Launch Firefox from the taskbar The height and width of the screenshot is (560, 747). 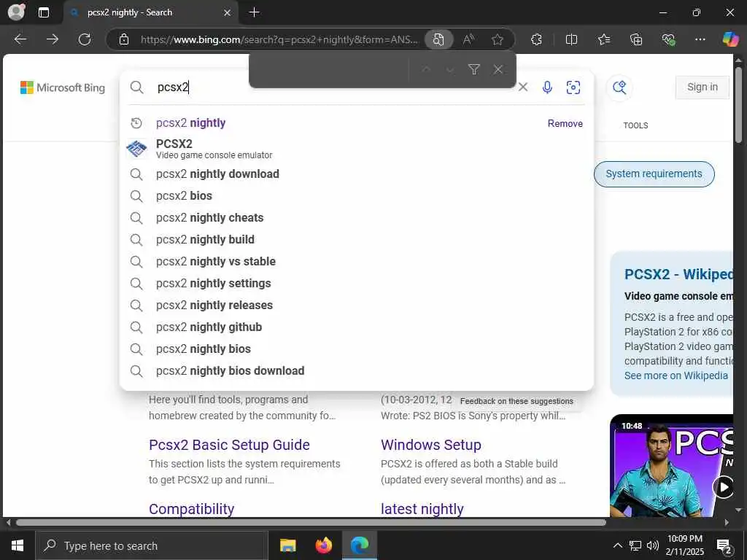[323, 545]
